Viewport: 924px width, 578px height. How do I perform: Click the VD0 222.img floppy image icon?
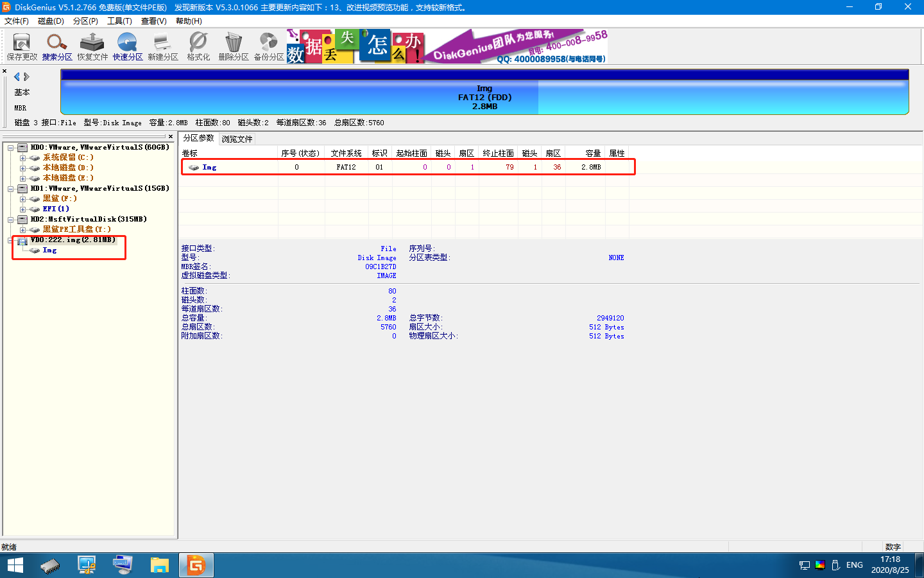[22, 240]
